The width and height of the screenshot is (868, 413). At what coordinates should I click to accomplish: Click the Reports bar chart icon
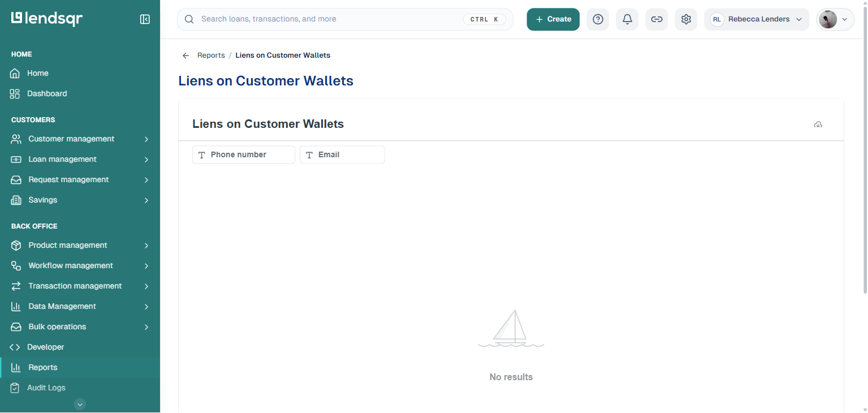point(16,368)
